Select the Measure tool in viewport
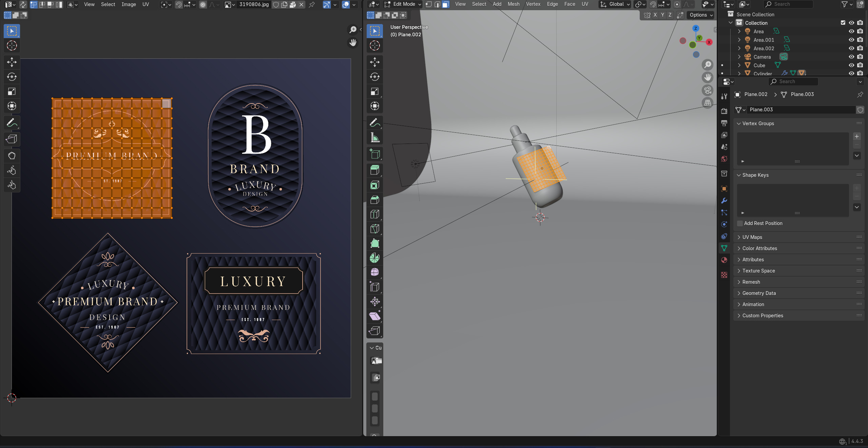Viewport: 868px width, 448px height. 374,138
